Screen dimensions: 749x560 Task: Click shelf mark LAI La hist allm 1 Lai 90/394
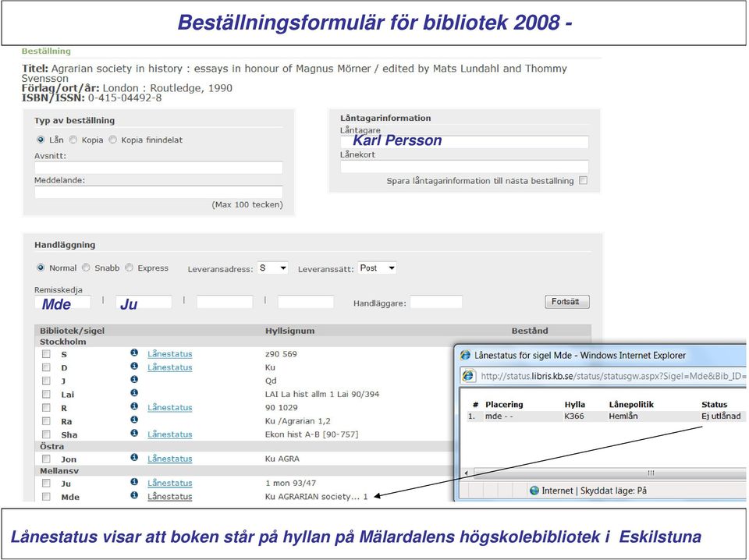click(x=322, y=394)
